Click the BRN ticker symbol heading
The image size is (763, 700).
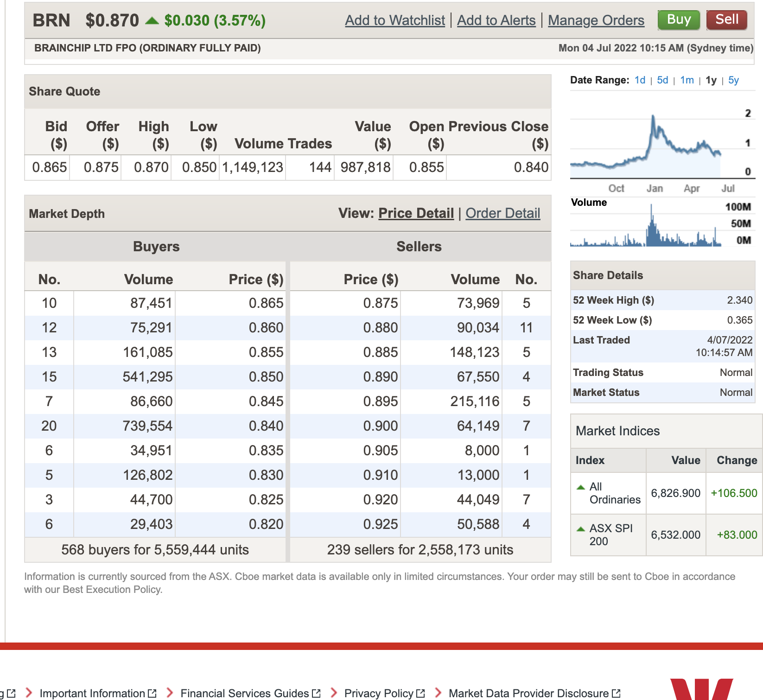click(51, 20)
